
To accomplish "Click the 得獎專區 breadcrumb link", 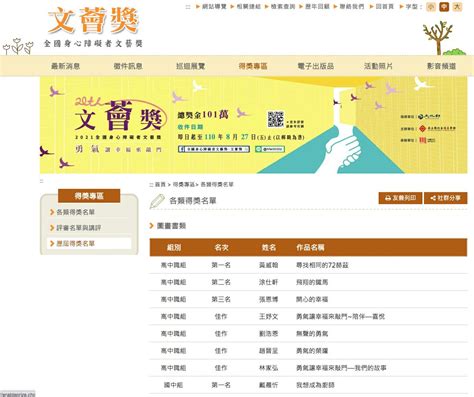I will pyautogui.click(x=183, y=184).
